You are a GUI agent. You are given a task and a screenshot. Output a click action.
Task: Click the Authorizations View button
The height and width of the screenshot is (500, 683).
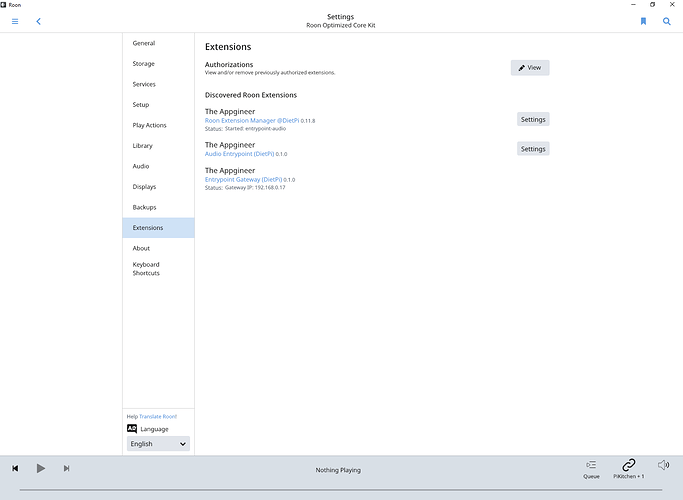point(530,68)
